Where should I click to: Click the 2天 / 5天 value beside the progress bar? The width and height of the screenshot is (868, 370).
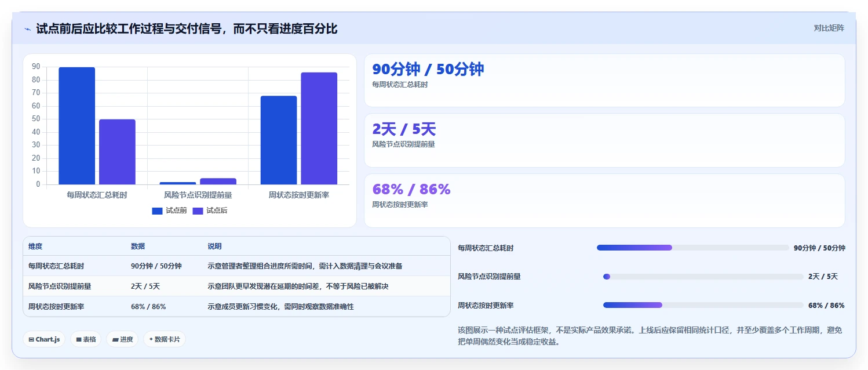(x=823, y=277)
